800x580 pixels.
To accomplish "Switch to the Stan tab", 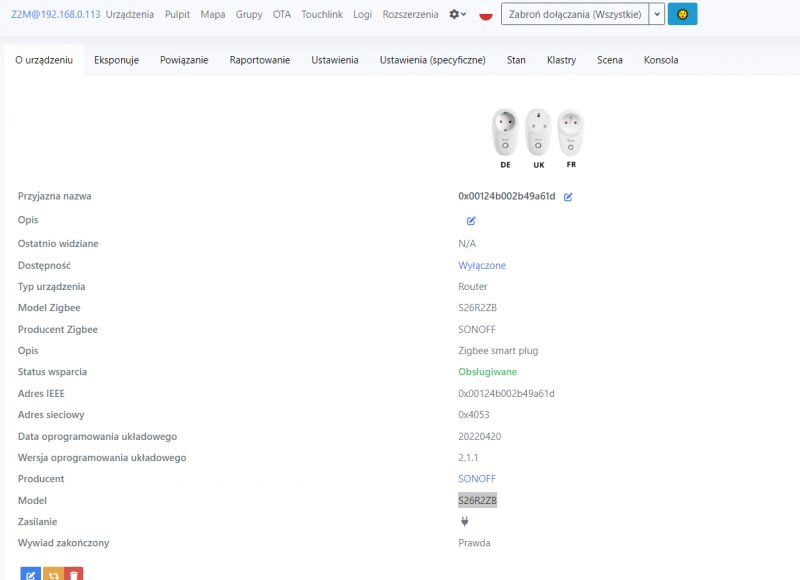I will coord(516,60).
